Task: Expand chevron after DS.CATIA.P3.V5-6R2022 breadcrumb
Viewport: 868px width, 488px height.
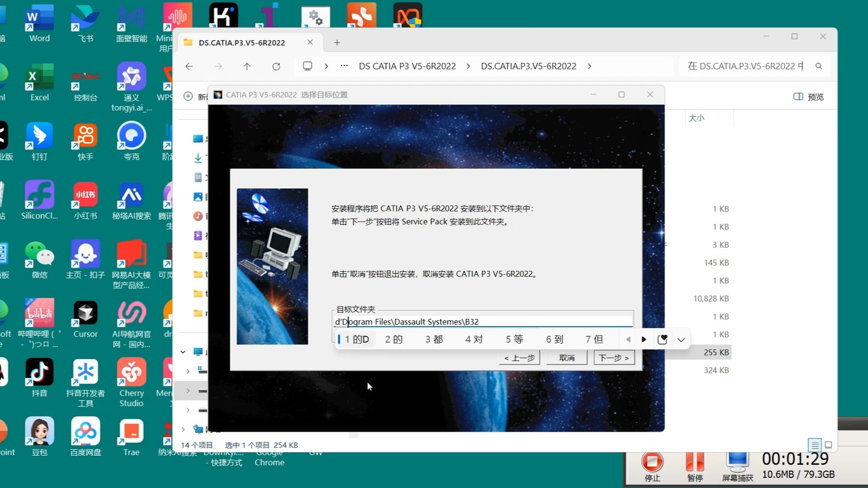Action: (x=589, y=66)
